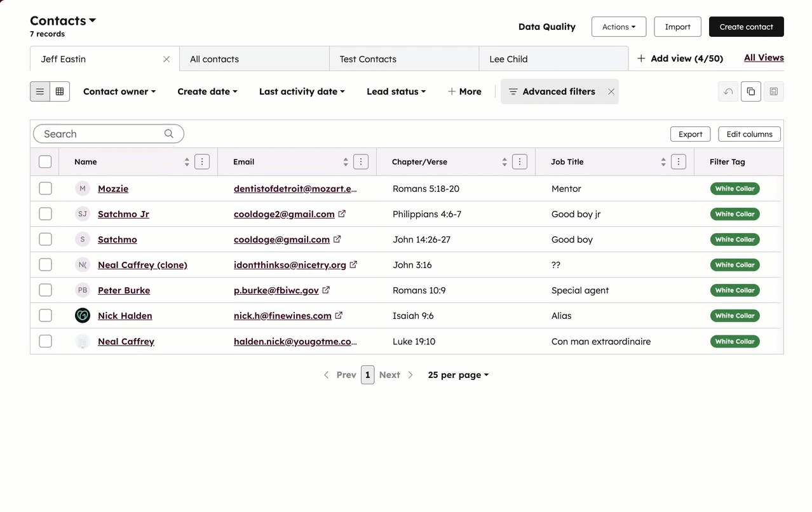Click the search magnifier icon
This screenshot has width=812, height=512.
[x=168, y=133]
